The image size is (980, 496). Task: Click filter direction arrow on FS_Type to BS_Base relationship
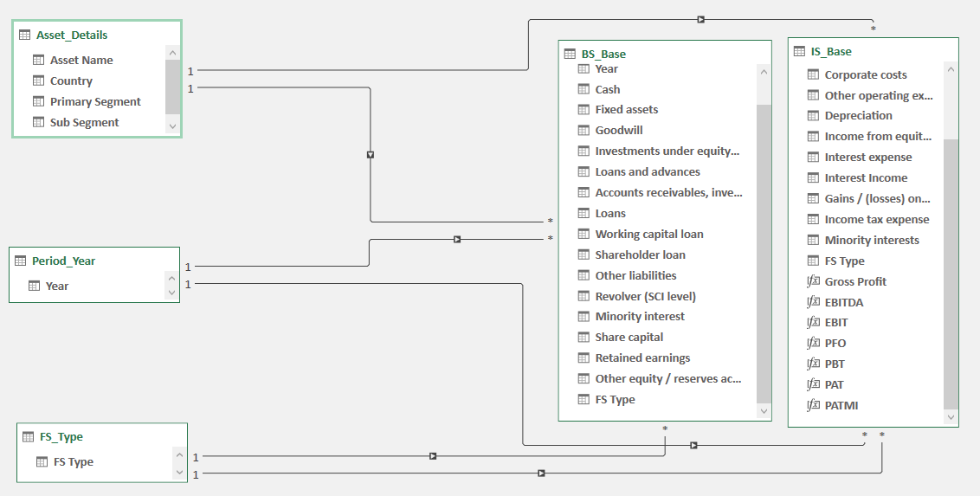point(433,457)
